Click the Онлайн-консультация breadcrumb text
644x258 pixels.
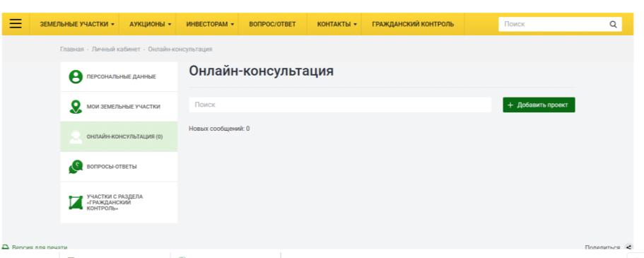180,49
